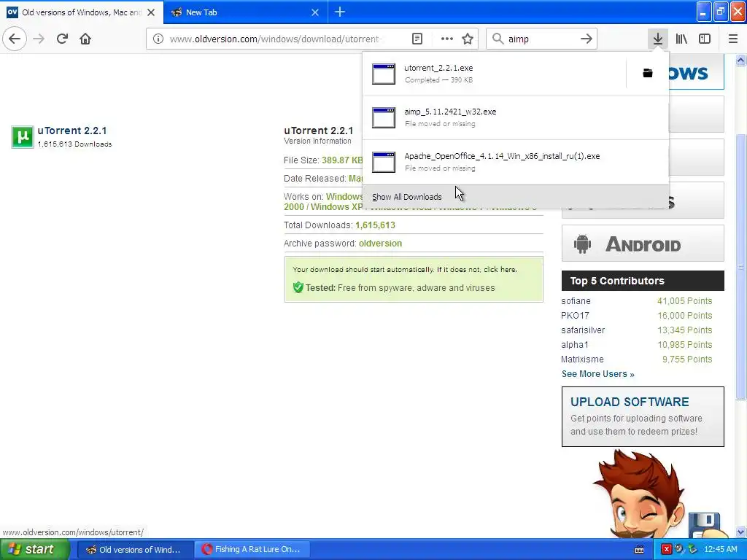
Task: Select the aimp_5.11.2421_w32.exe download entry
Action: 516,117
